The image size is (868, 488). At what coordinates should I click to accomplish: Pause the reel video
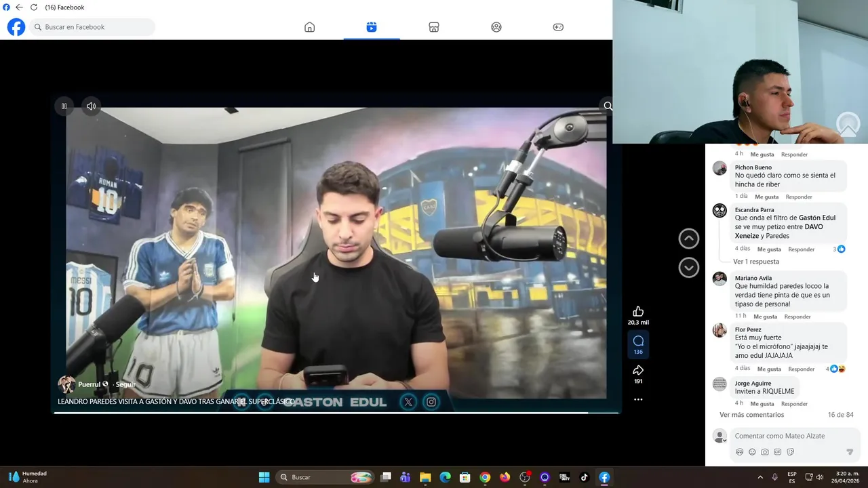[x=64, y=106]
